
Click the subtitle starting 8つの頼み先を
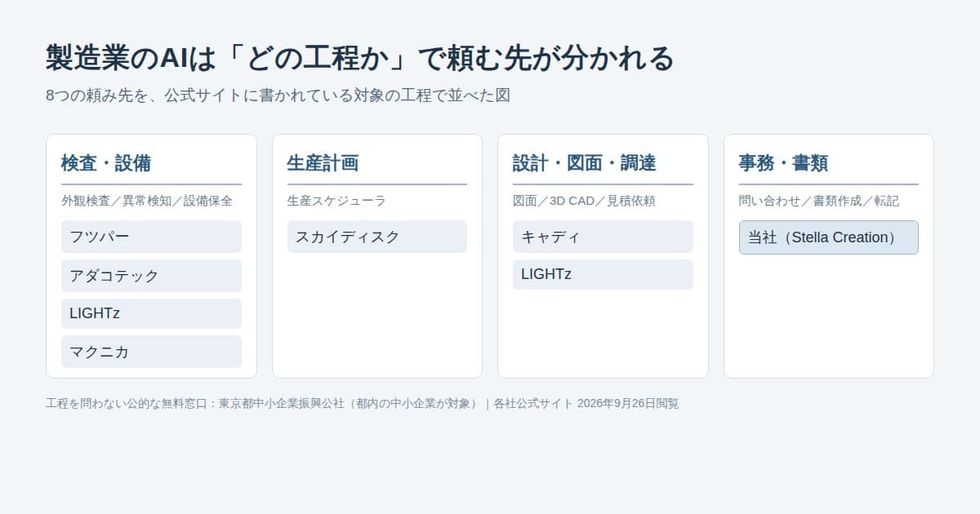[x=278, y=95]
